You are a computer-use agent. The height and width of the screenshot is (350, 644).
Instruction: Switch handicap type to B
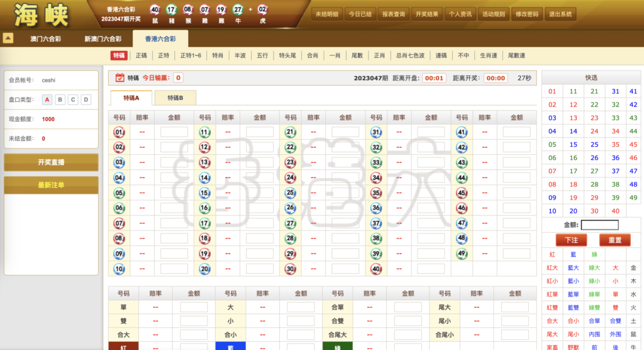click(x=60, y=99)
